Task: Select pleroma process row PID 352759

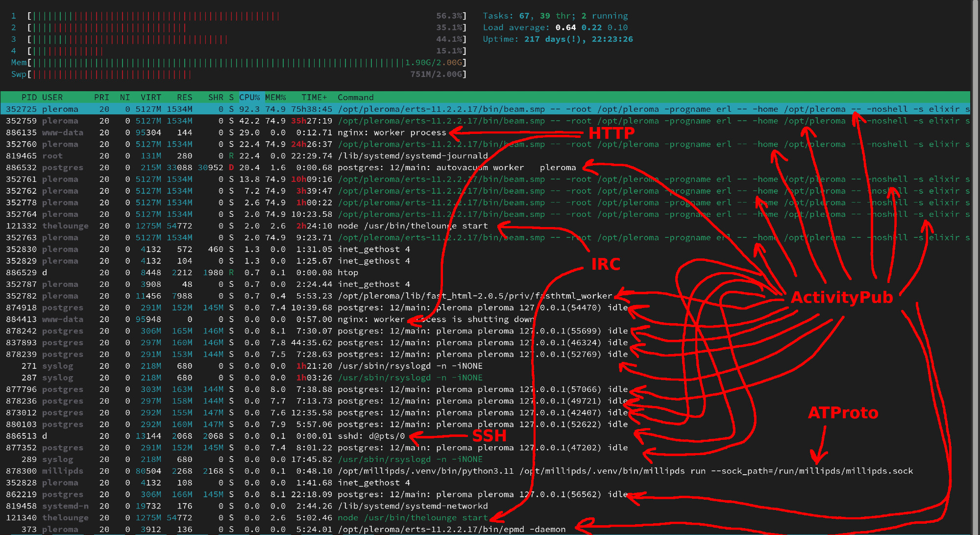Action: click(x=485, y=121)
